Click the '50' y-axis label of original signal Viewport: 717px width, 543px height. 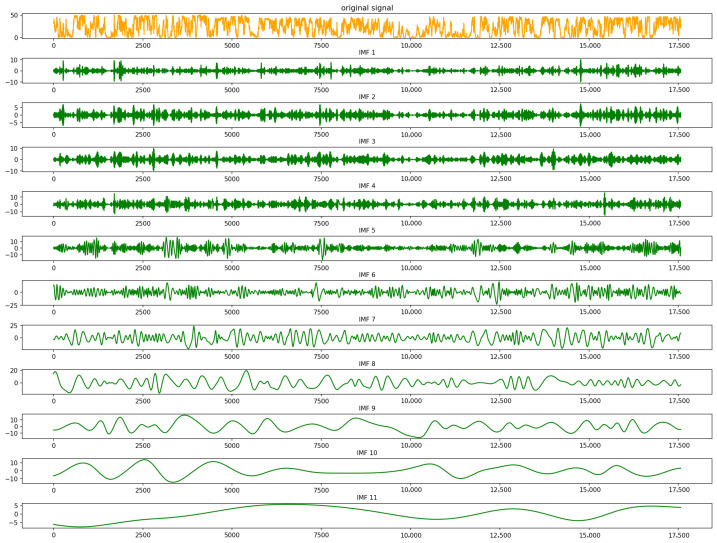14,16
